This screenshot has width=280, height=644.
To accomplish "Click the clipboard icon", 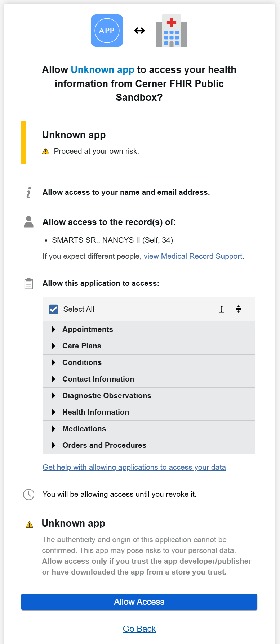I will coord(29,284).
